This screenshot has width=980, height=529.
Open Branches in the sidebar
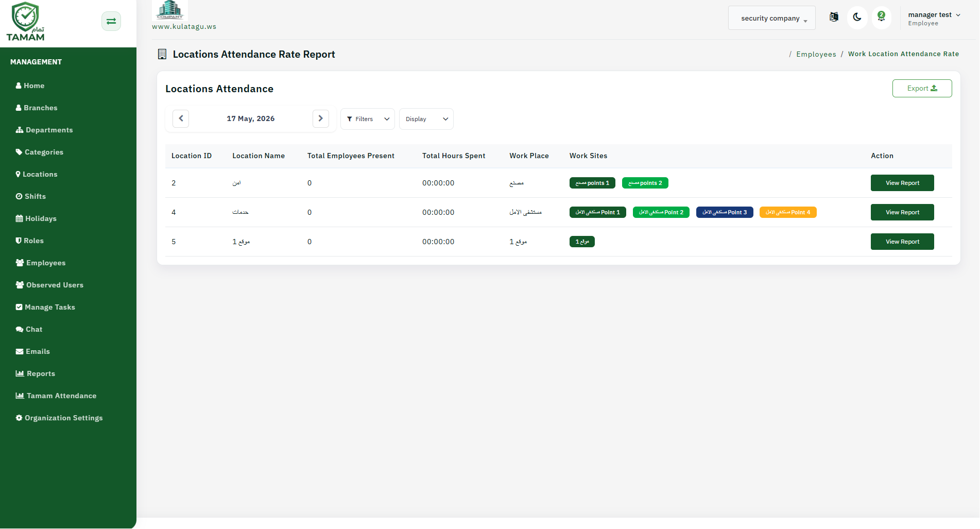coord(37,108)
